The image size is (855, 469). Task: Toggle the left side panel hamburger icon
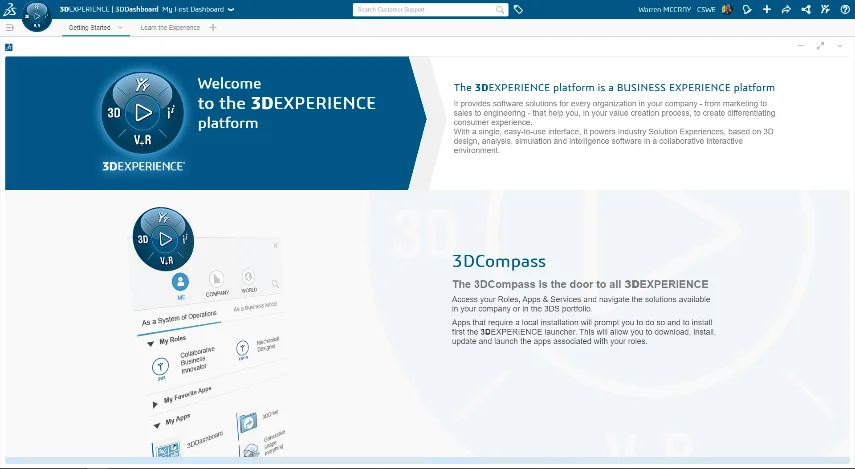click(10, 28)
